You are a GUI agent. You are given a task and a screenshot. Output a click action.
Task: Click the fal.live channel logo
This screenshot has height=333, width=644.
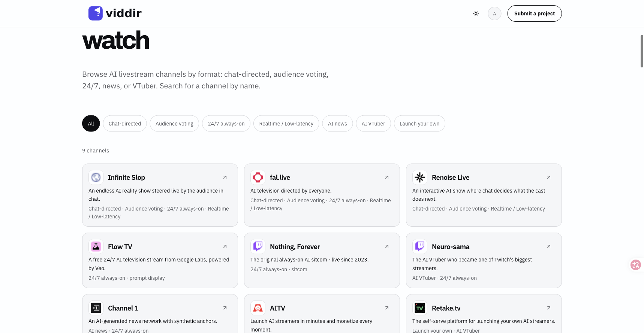[x=258, y=177]
